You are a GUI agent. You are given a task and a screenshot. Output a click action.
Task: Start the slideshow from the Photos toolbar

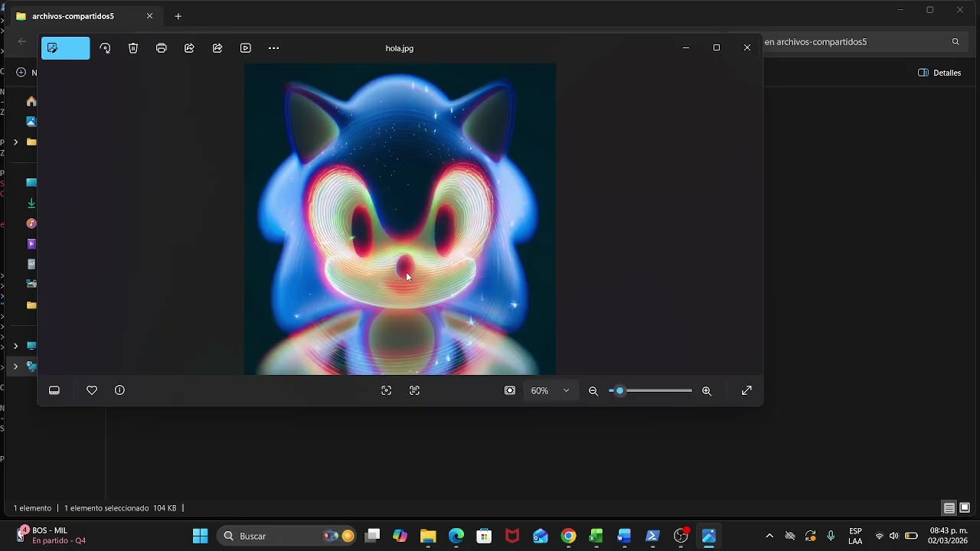click(246, 48)
